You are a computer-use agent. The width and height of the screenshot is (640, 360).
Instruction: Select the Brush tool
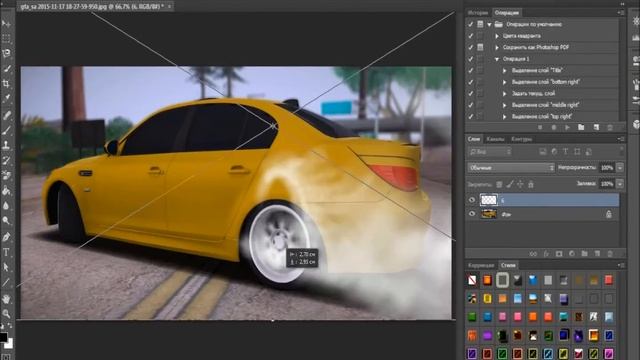[6, 131]
